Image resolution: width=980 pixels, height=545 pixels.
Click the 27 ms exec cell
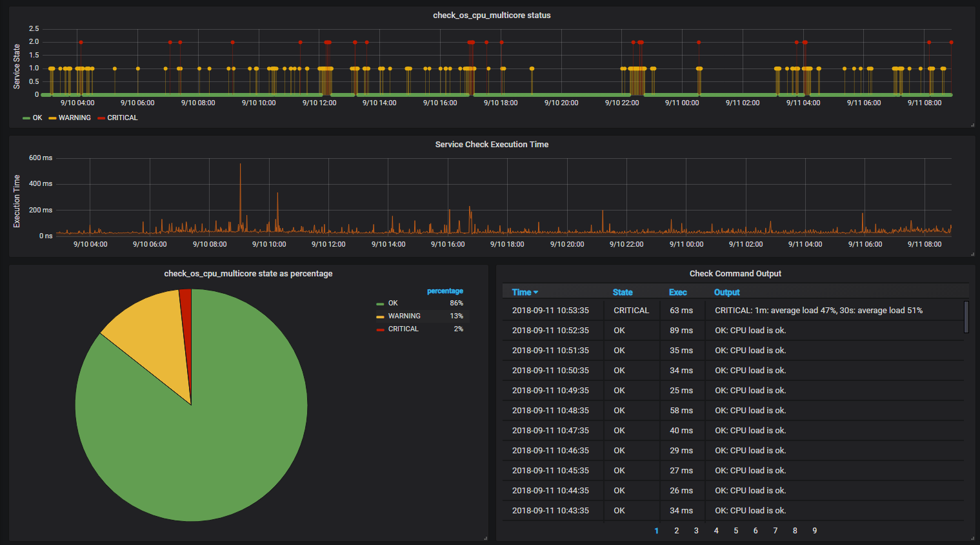681,470
